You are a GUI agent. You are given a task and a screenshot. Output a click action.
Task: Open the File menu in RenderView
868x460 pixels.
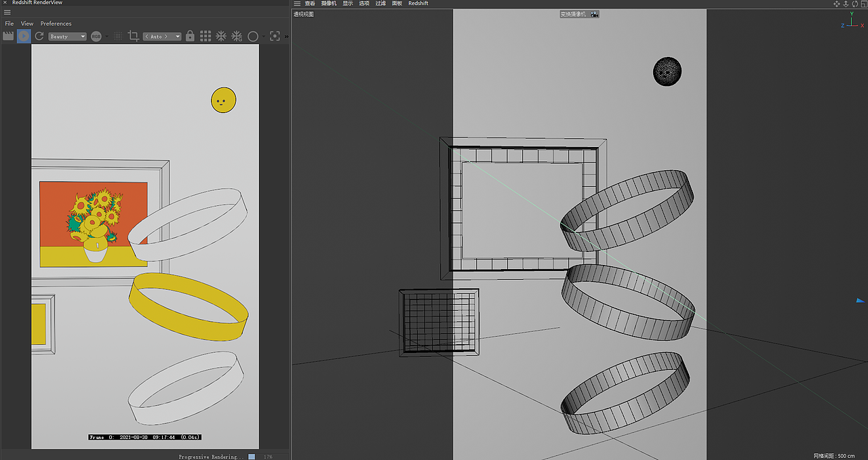(9, 24)
